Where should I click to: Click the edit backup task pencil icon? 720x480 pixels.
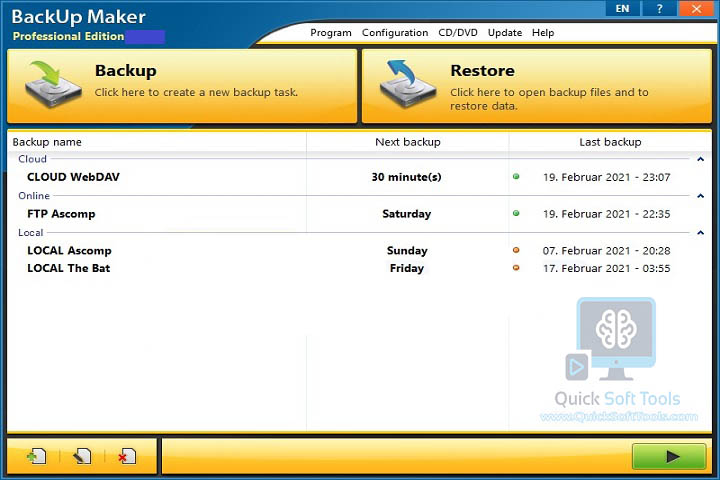click(82, 456)
